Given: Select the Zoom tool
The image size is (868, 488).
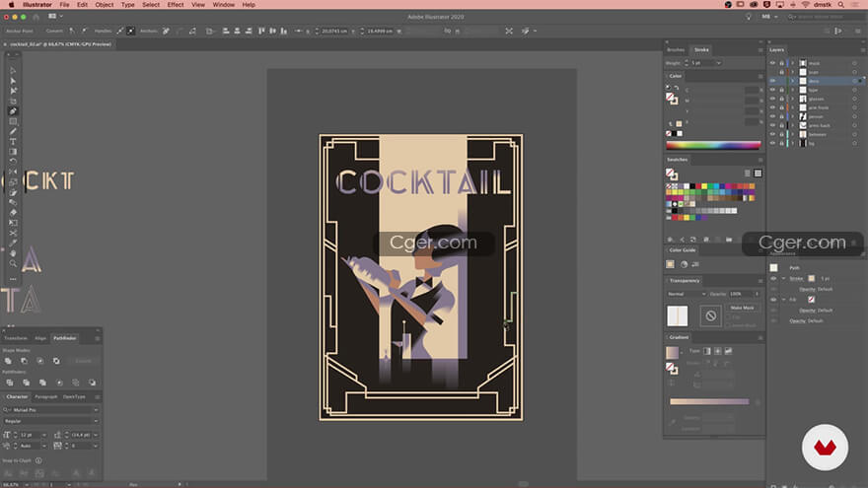Looking at the screenshot, I should (13, 263).
